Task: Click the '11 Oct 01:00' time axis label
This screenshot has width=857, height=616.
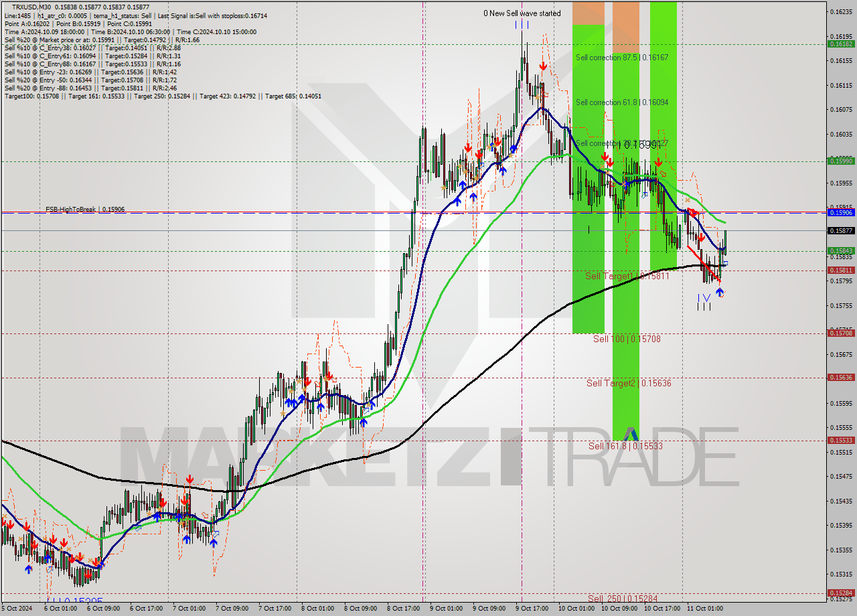Action: tap(705, 609)
